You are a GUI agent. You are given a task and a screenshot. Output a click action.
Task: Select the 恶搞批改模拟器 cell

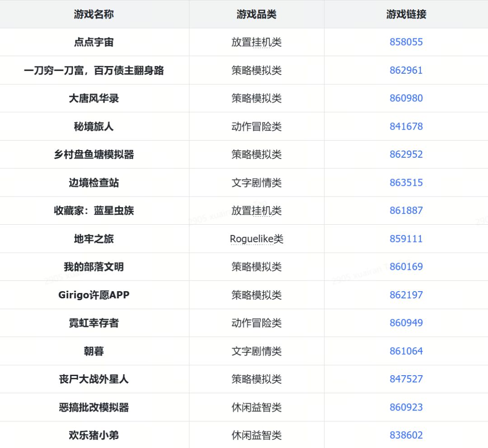(94, 407)
